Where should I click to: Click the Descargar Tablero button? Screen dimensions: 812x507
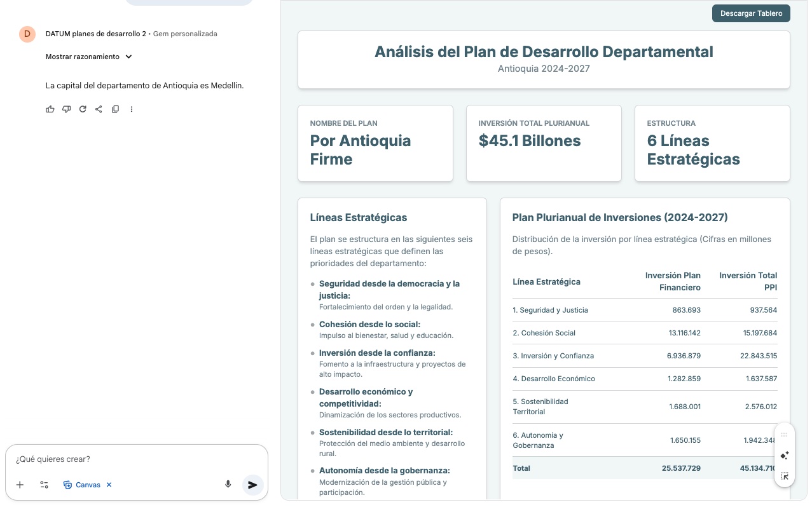pos(751,13)
